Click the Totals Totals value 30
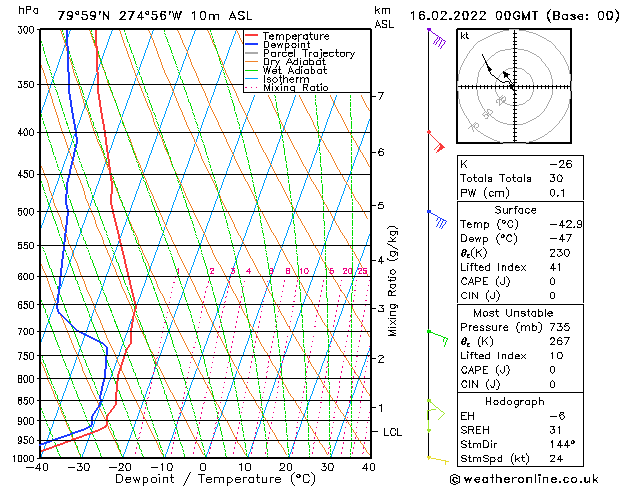Viewport: 629px width, 486px height. point(556,178)
